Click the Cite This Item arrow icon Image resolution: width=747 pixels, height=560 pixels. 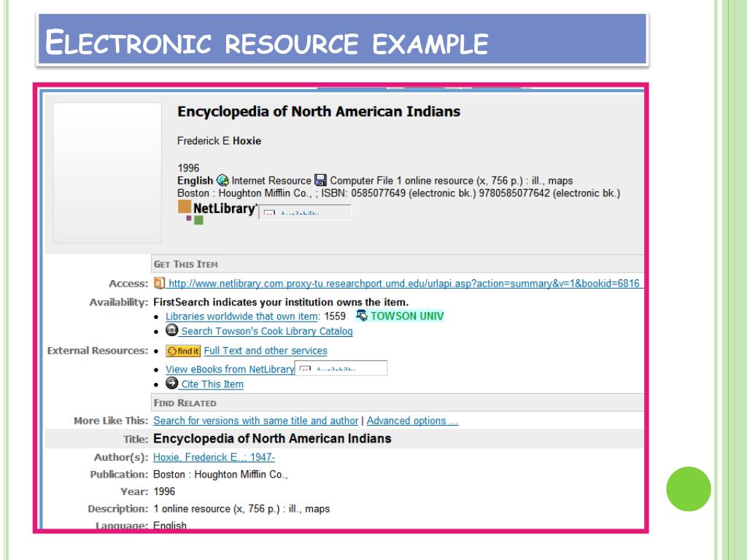click(x=171, y=383)
